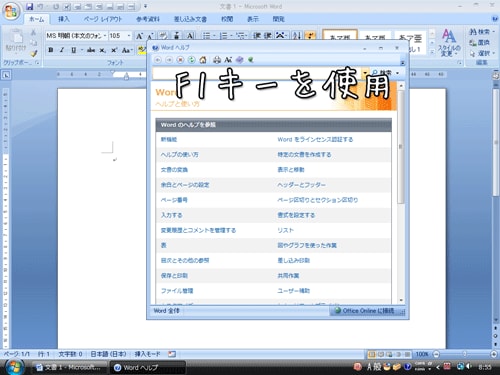Screen dimensions: 500x375
Task: Open 'ページ番号' help link
Action: pyautogui.click(x=174, y=200)
